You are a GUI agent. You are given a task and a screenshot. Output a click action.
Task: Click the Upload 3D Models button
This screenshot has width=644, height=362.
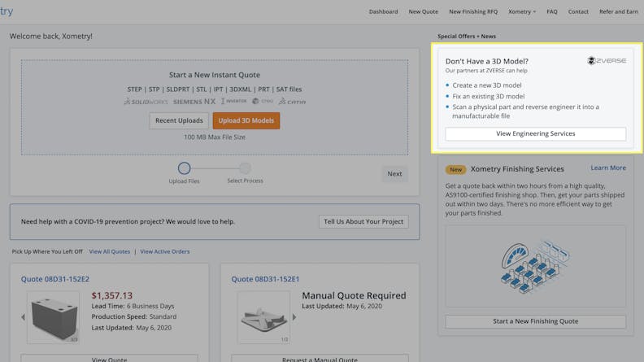(246, 120)
